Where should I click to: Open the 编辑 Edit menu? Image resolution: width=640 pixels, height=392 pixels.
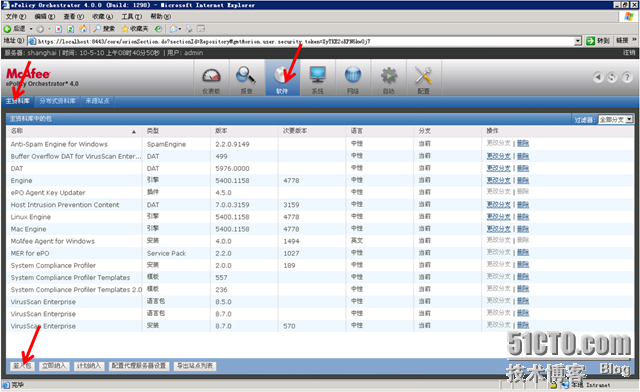[x=44, y=17]
